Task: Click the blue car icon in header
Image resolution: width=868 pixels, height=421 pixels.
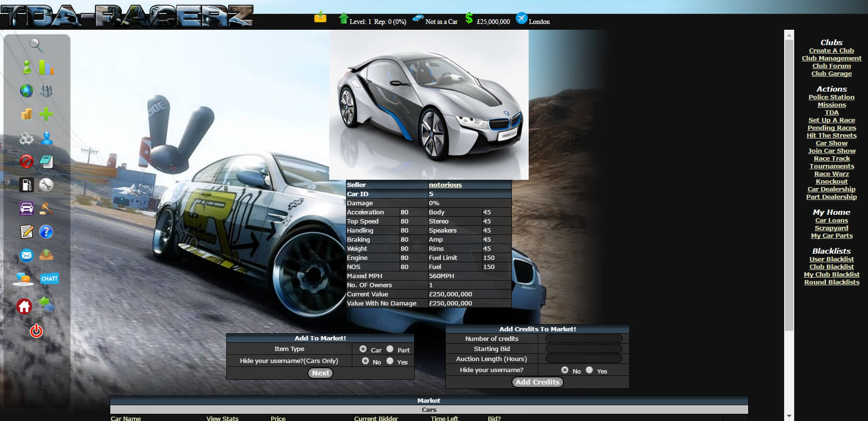Action: [418, 19]
